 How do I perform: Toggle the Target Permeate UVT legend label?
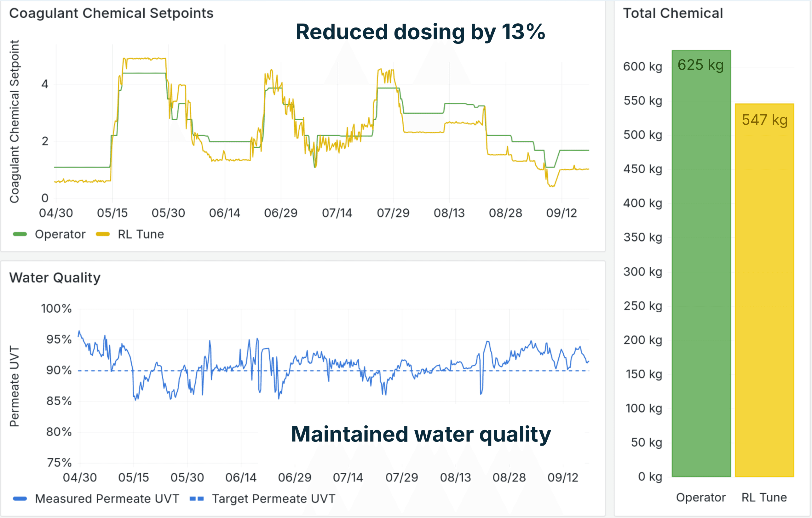[274, 499]
